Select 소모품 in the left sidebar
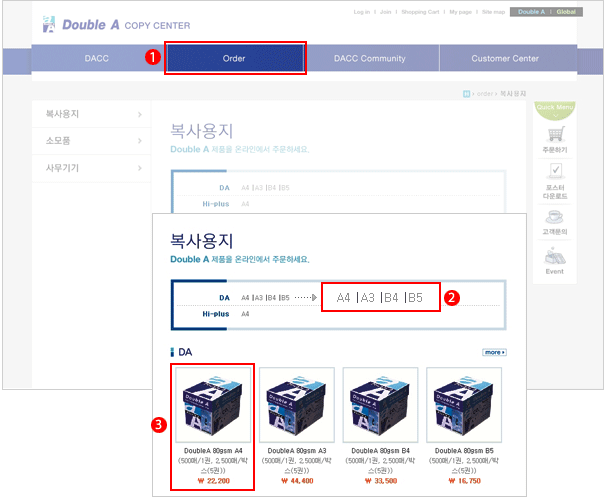Screen dimensions: 604x497 pyautogui.click(x=58, y=141)
